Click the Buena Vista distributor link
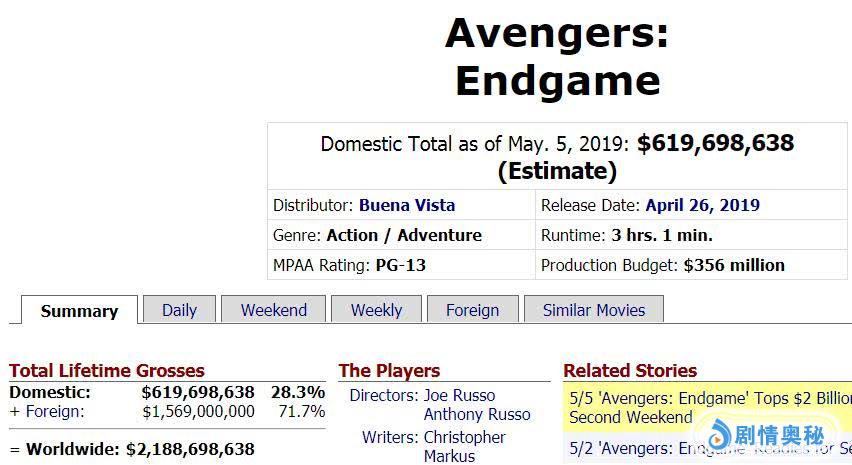Screen dimensions: 852x465 pyautogui.click(x=407, y=205)
